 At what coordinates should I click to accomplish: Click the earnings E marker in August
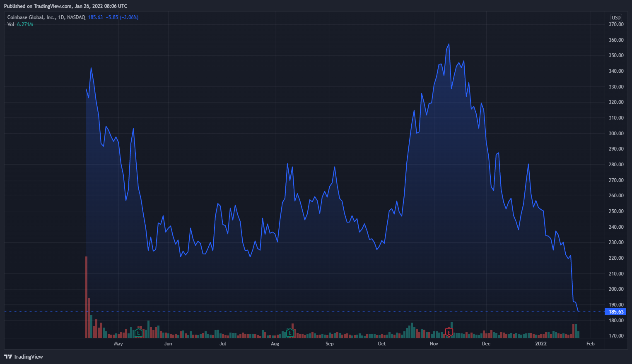(290, 333)
